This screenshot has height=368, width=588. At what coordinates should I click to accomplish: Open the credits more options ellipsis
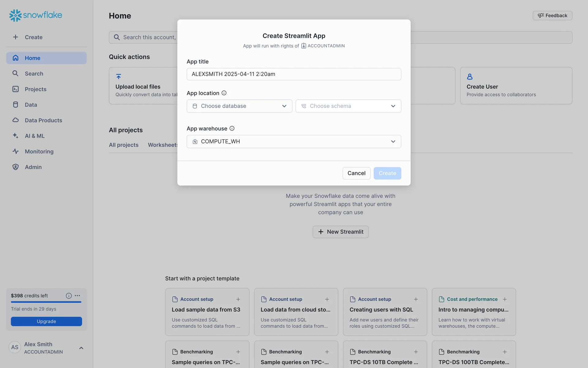click(x=77, y=296)
